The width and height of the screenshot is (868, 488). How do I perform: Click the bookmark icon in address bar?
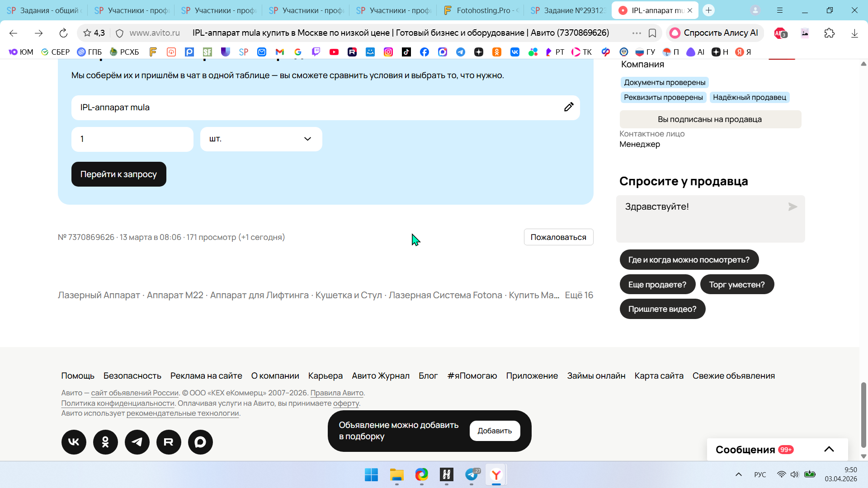point(652,33)
